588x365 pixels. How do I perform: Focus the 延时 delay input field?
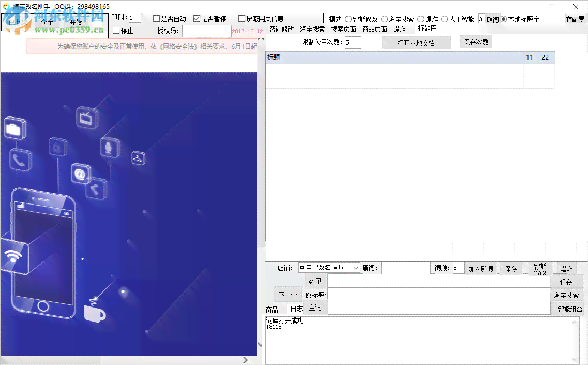pos(134,18)
